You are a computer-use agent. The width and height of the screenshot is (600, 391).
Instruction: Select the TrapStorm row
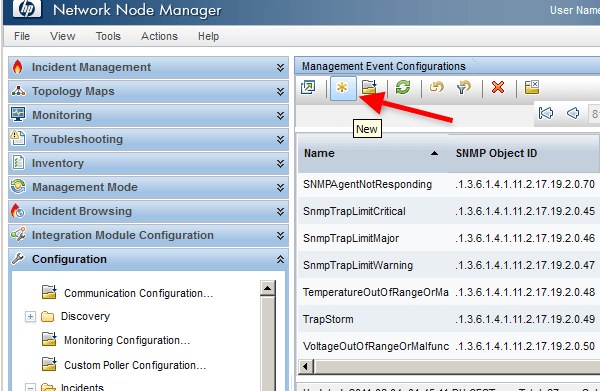tap(449, 319)
